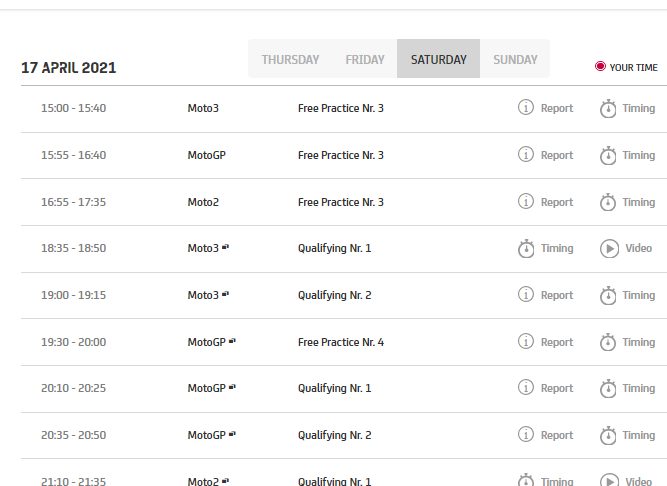Open Report link for MotoGP Free Practice 4
The height and width of the screenshot is (486, 667).
(x=557, y=342)
